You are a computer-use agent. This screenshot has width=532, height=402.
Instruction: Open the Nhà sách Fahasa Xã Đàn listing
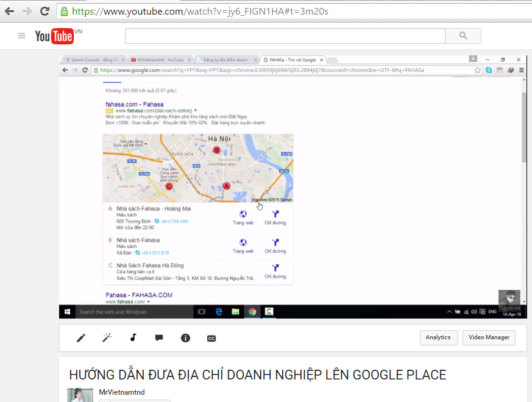138,240
